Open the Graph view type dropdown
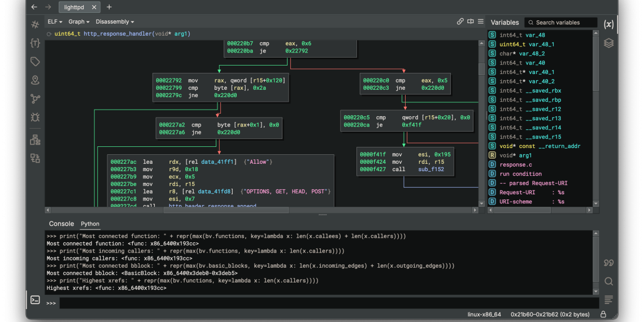 tap(79, 22)
